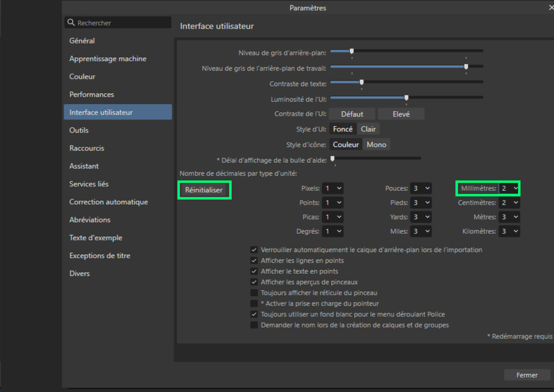Click the Réinitialiser button
This screenshot has width=554, height=392.
pos(204,190)
